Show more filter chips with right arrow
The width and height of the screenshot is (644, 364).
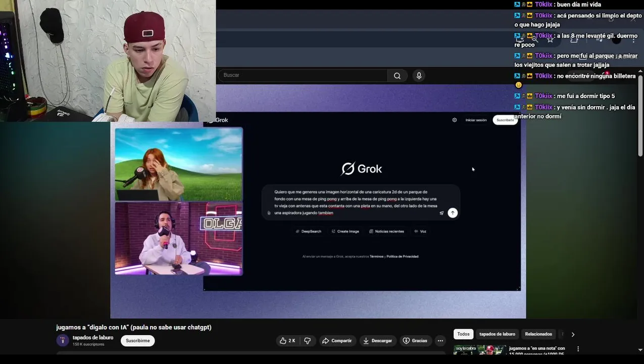click(573, 334)
